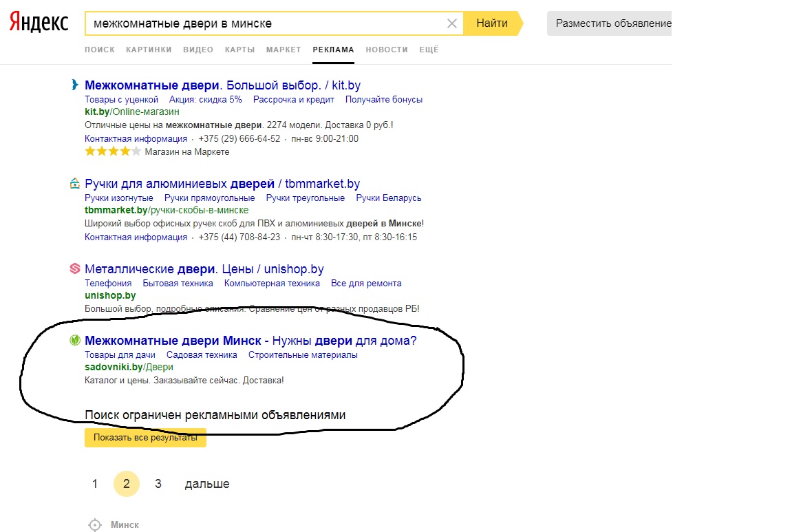Image resolution: width=812 pixels, height=532 pixels.
Task: Click Разместить объявление button
Action: (x=610, y=23)
